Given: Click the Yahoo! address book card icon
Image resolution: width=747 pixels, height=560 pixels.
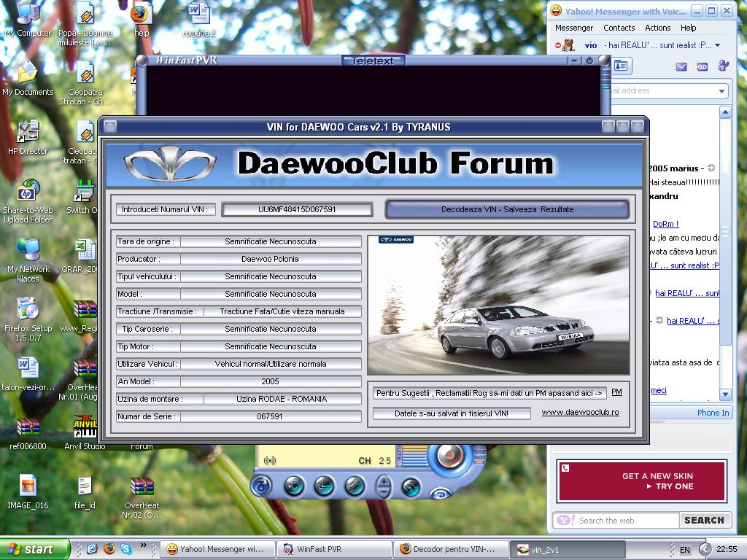Looking at the screenshot, I should [621, 66].
